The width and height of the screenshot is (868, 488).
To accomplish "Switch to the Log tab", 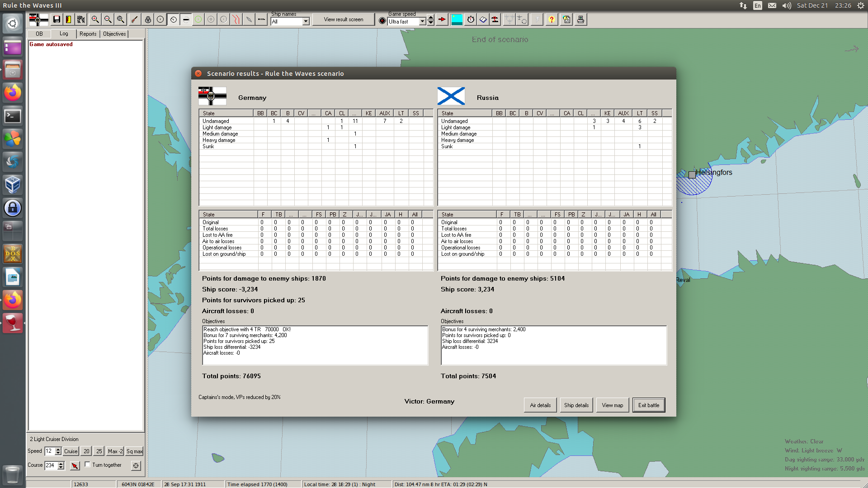I will click(x=64, y=33).
